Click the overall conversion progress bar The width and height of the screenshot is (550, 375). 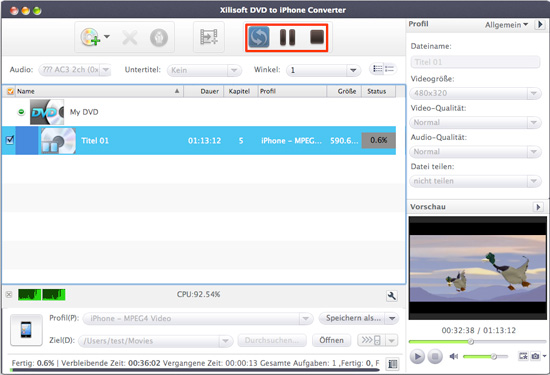pos(195,370)
